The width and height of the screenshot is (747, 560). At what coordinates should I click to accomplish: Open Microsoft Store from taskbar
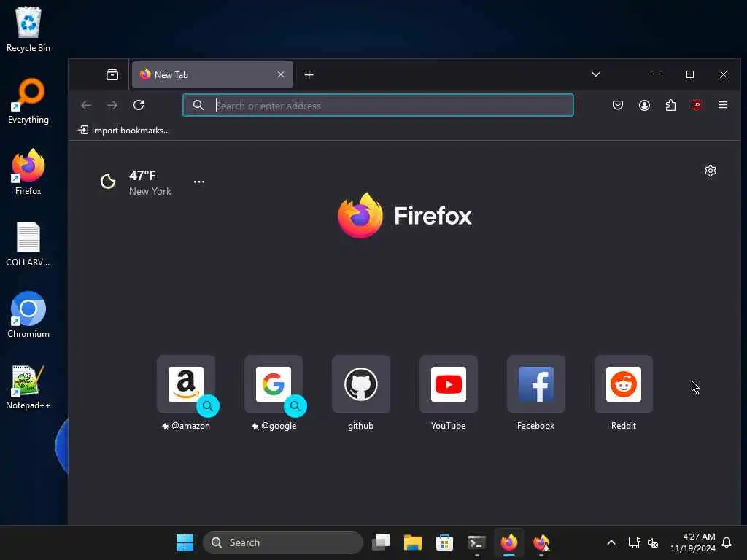[x=444, y=542]
